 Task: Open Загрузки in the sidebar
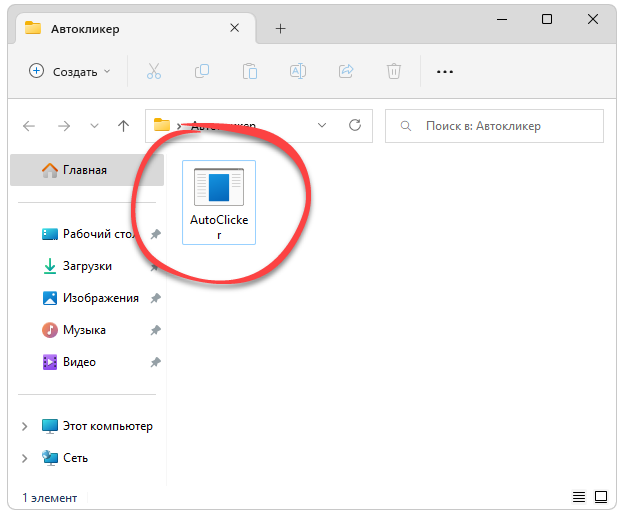[86, 266]
